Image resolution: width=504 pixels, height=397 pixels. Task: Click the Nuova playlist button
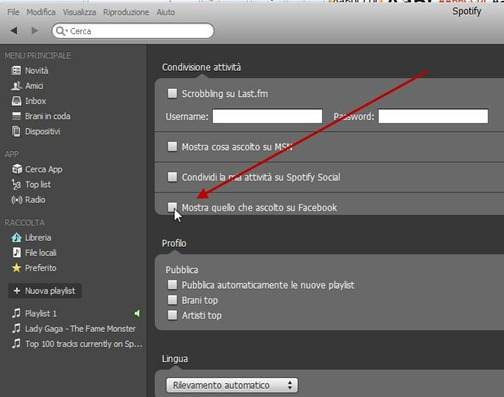(45, 291)
